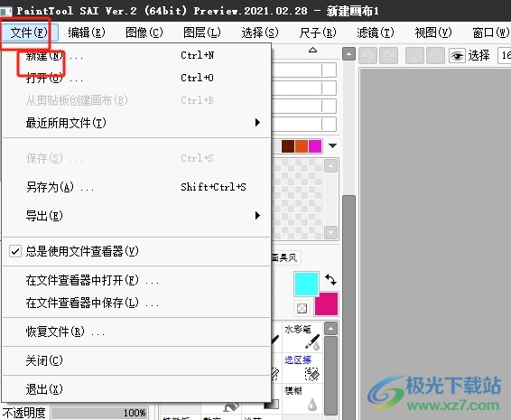Click swatch palette scroll down arrow
Screen dimensions: 511x420
[331, 232]
